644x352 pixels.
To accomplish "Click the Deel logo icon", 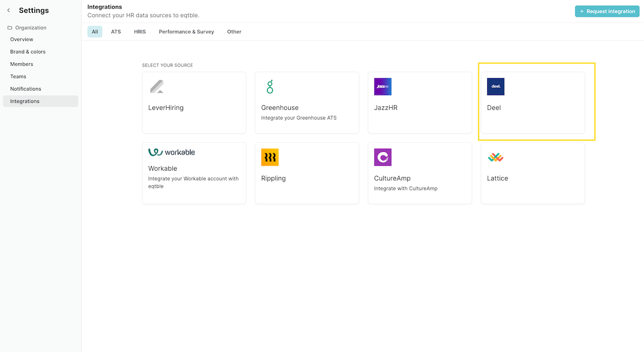I will 496,86.
